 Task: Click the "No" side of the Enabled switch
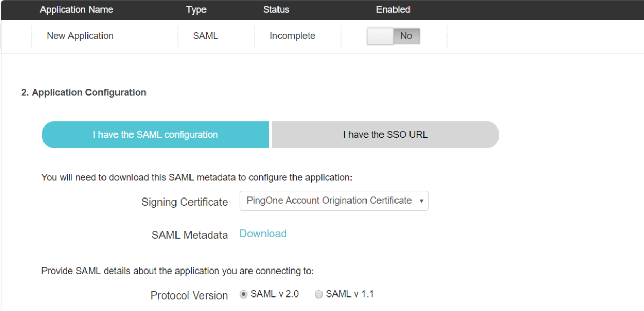click(406, 36)
